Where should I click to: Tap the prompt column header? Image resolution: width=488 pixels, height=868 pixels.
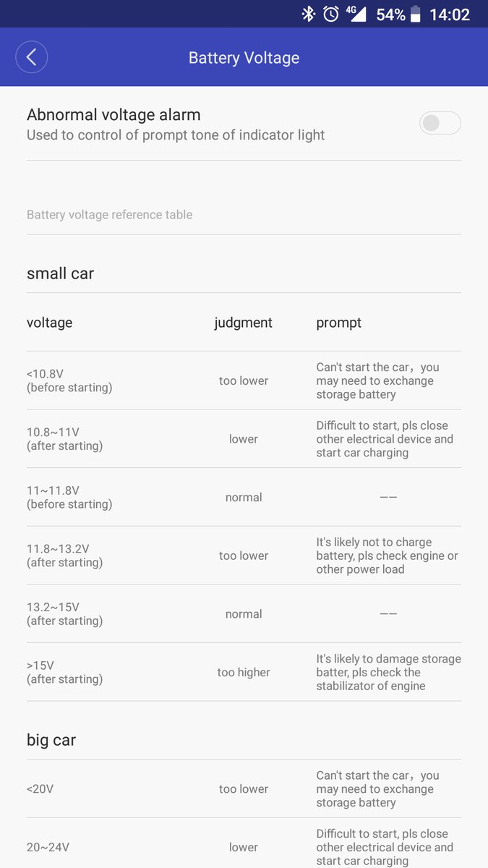pyautogui.click(x=339, y=323)
